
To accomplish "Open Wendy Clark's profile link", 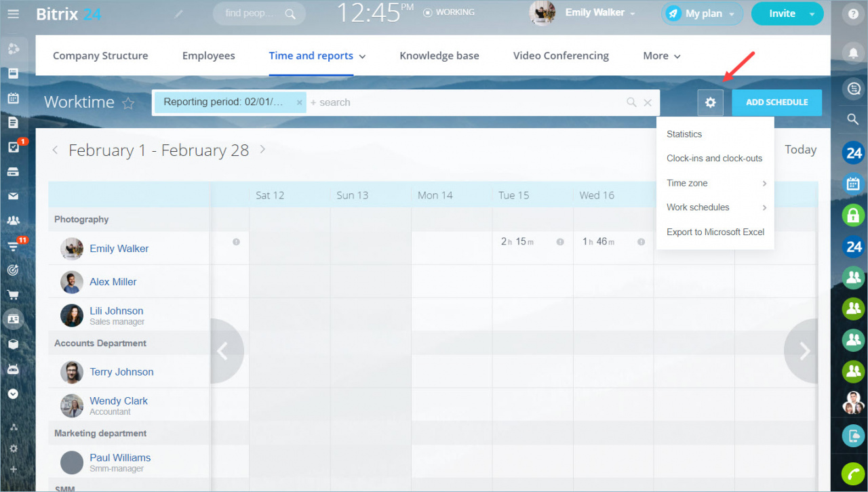I will point(119,401).
